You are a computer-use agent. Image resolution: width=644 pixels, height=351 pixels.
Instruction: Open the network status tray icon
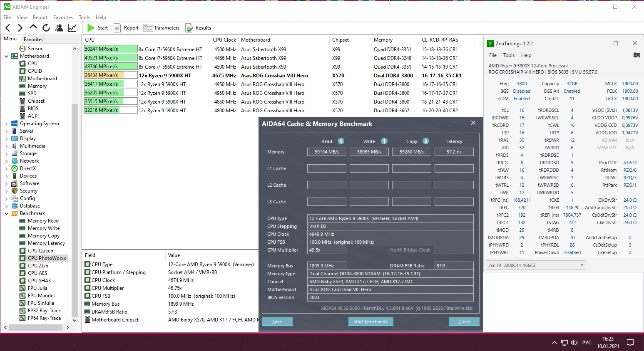click(x=564, y=343)
